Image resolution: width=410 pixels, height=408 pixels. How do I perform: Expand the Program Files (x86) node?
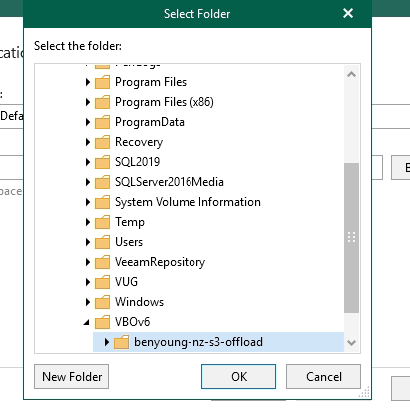88,102
